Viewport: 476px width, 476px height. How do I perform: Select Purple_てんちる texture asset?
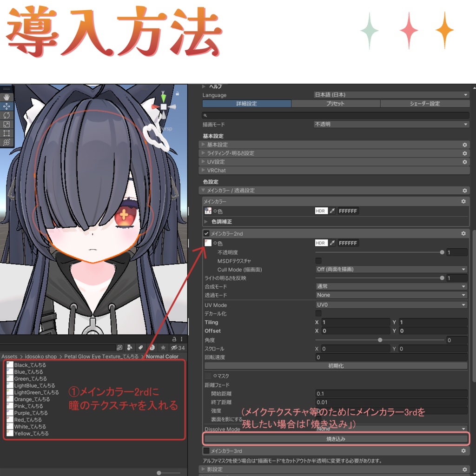point(31,413)
